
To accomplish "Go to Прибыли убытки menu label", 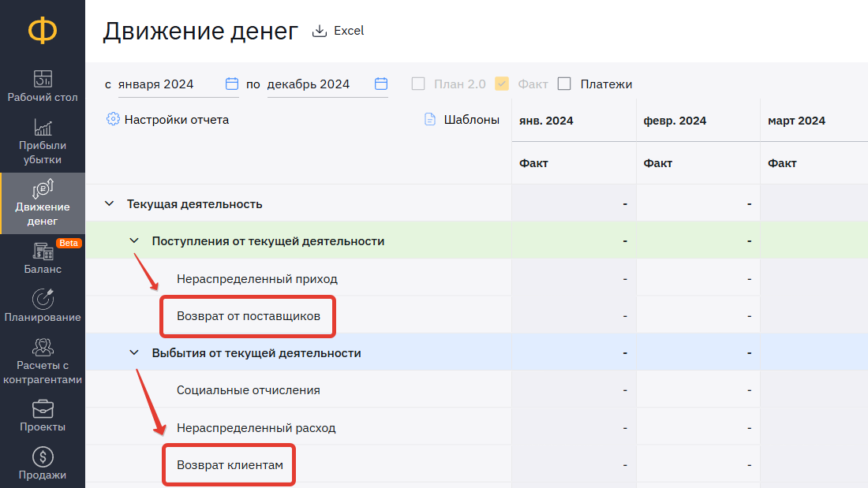I will coord(43,153).
